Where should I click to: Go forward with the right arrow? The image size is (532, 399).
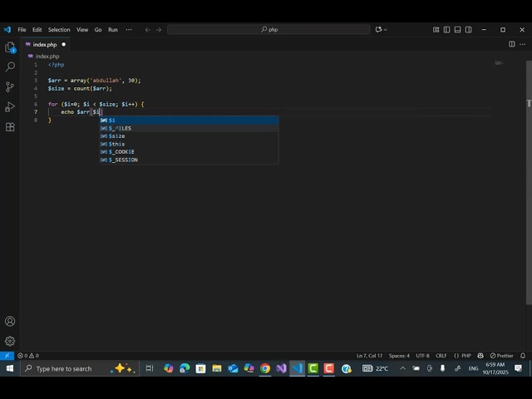point(159,30)
